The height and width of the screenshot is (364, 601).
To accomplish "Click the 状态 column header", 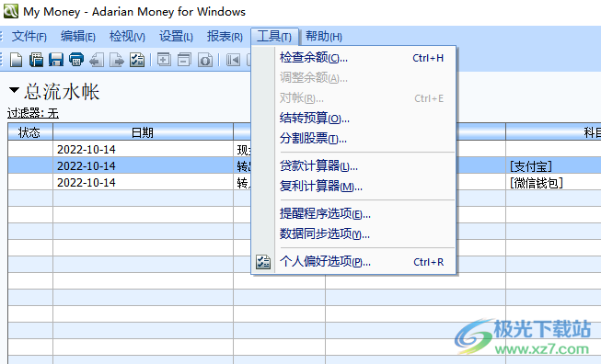I will [x=29, y=132].
